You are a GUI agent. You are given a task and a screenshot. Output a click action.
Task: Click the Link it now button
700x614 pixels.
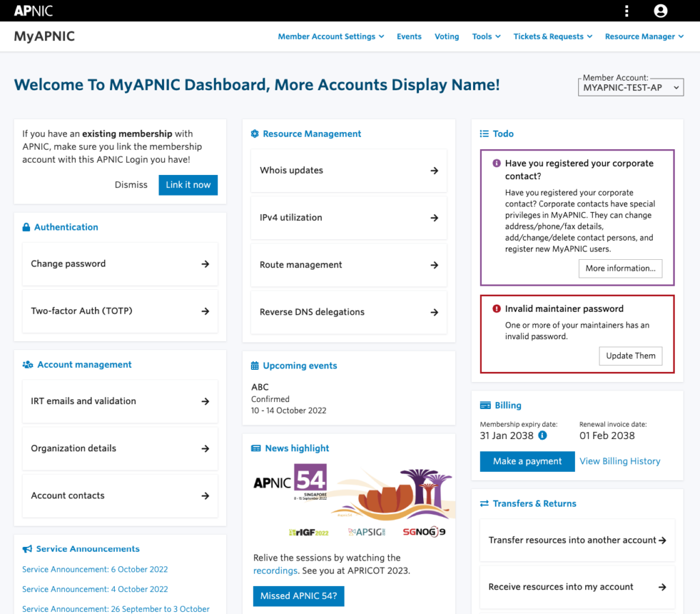click(188, 185)
